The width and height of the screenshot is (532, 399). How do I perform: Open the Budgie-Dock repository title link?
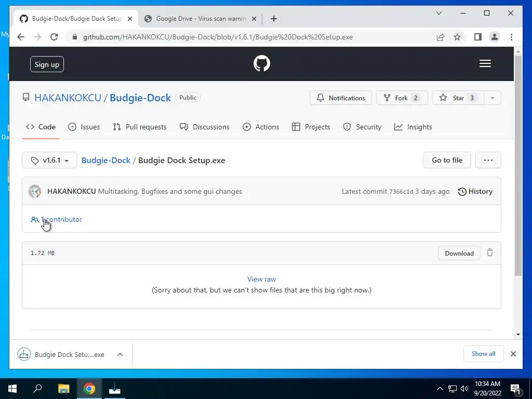coord(140,98)
